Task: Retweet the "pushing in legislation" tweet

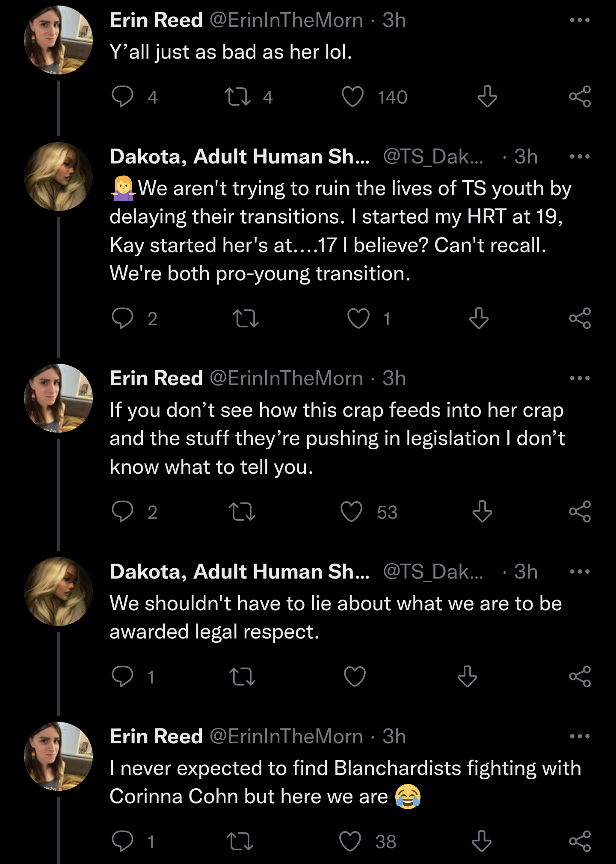Action: click(x=242, y=512)
